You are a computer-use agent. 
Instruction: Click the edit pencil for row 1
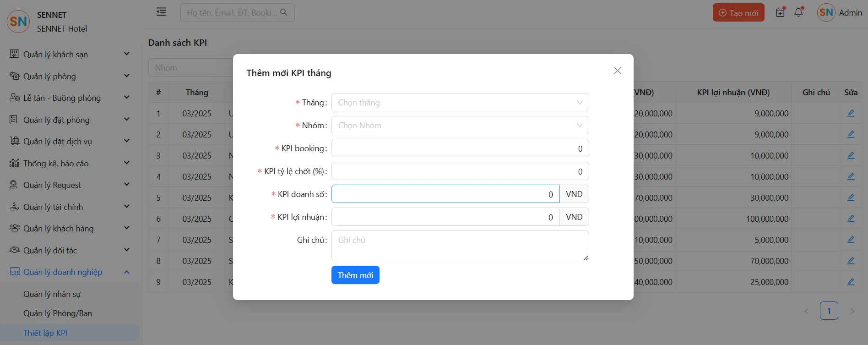click(851, 113)
